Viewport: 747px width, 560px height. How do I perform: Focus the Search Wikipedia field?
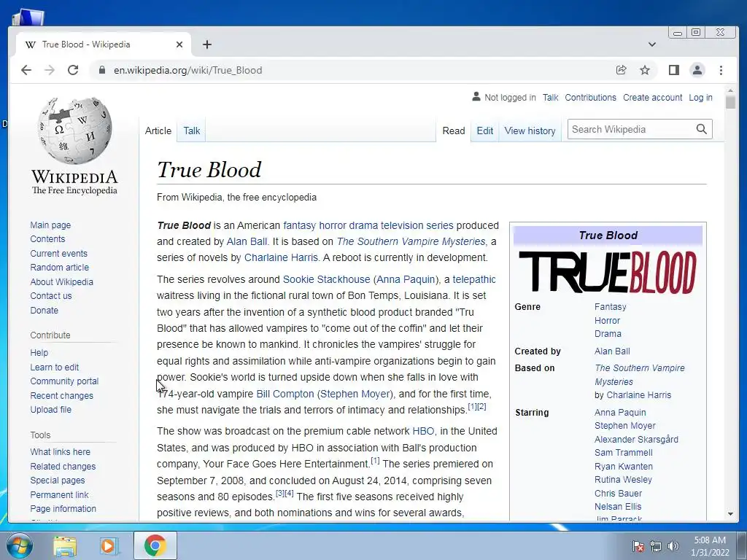coord(631,129)
